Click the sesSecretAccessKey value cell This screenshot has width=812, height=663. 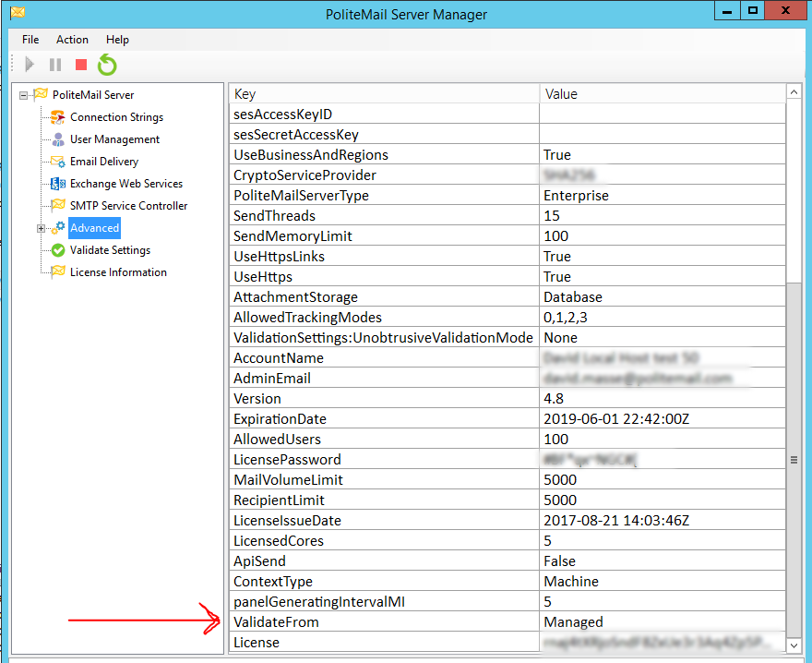(x=663, y=134)
